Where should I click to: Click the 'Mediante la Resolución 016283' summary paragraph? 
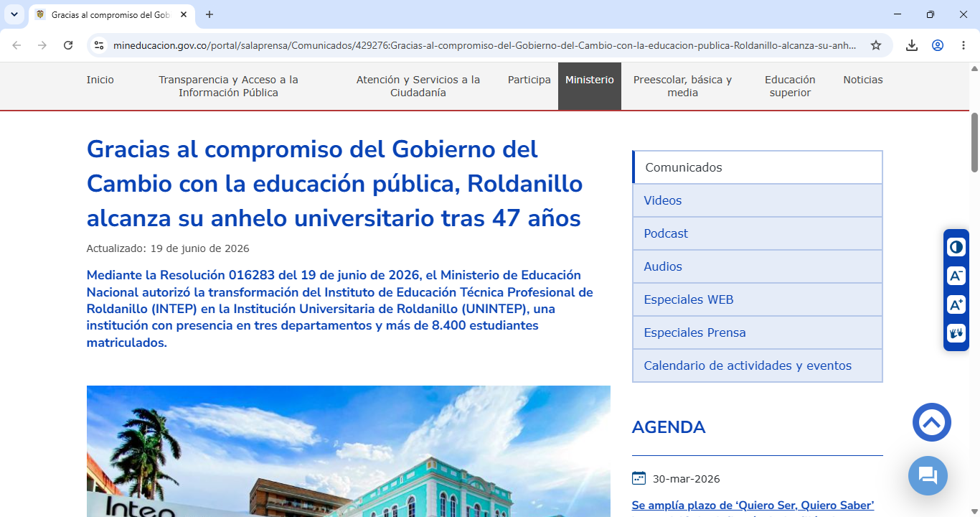[340, 309]
